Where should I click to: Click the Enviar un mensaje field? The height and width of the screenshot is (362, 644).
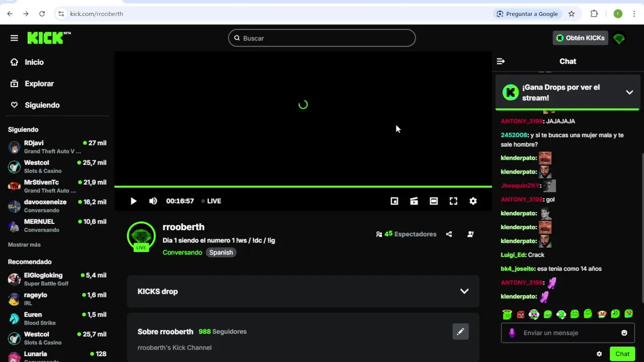569,333
